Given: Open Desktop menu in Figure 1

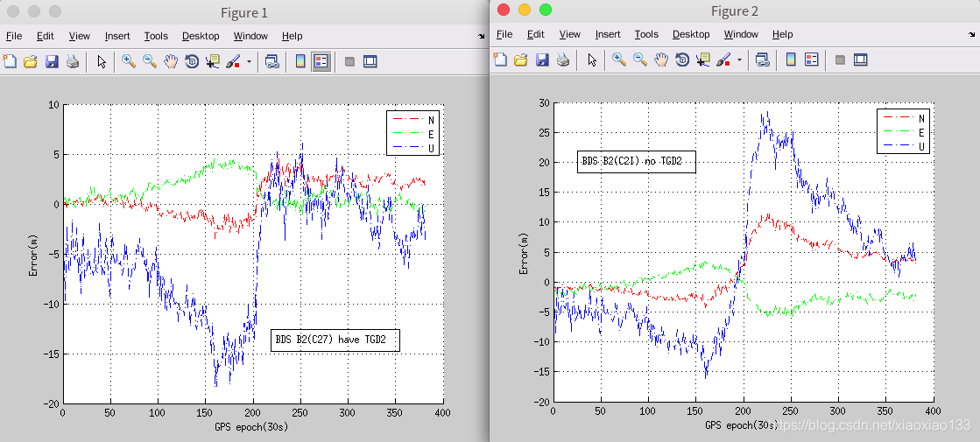Looking at the screenshot, I should 201,36.
